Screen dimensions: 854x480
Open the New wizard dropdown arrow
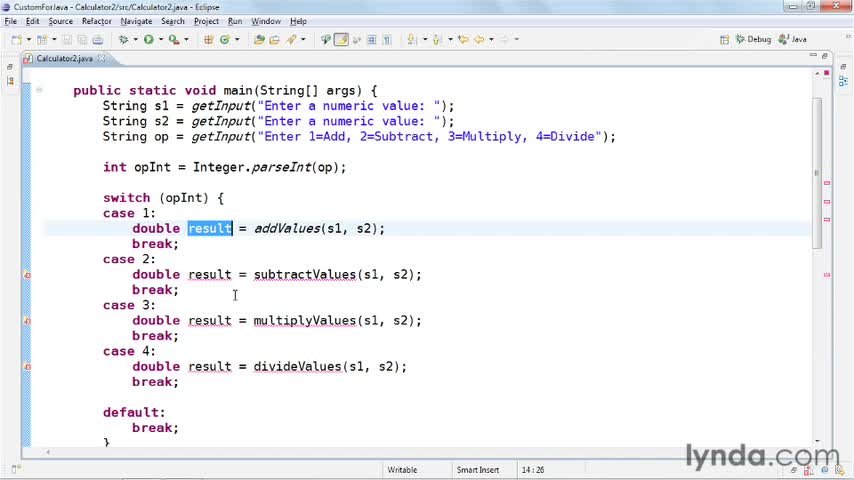coord(28,40)
